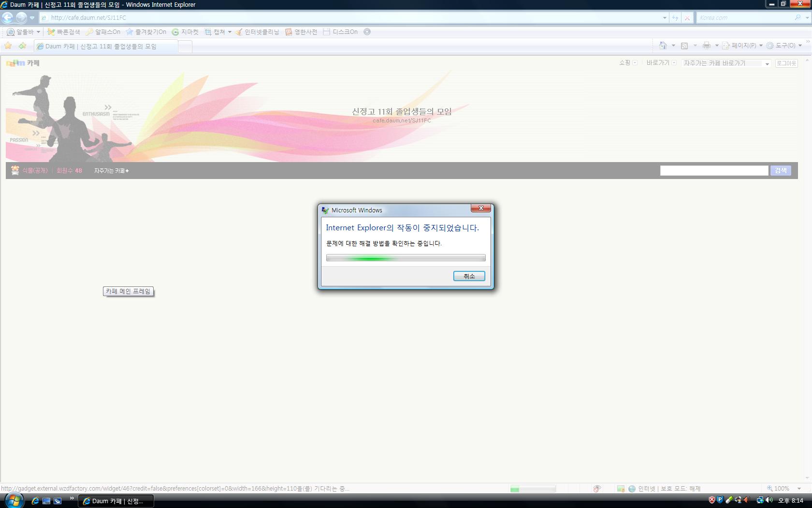812x508 pixels.
Task: Open the search provider dropdown arrow
Action: tap(807, 17)
